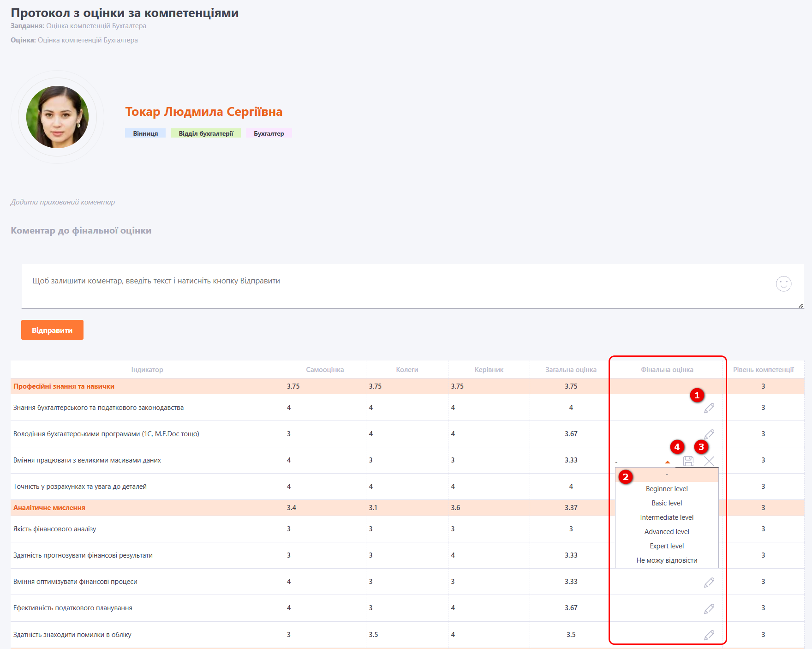Viewport: 812px width, 649px height.
Task: Click pencil icon in Володіння бухгалтерськими програмами row
Action: click(709, 434)
